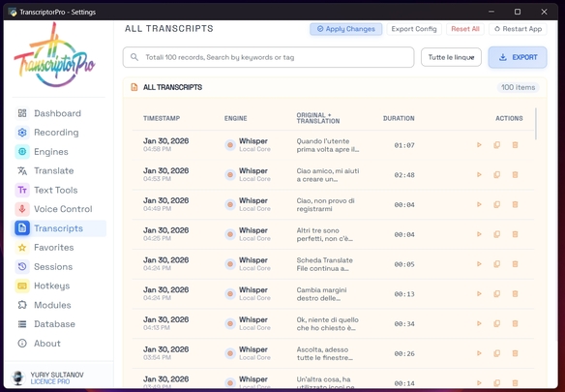Expand the Tutte le lingue language filter
The height and width of the screenshot is (392, 565).
click(x=451, y=57)
